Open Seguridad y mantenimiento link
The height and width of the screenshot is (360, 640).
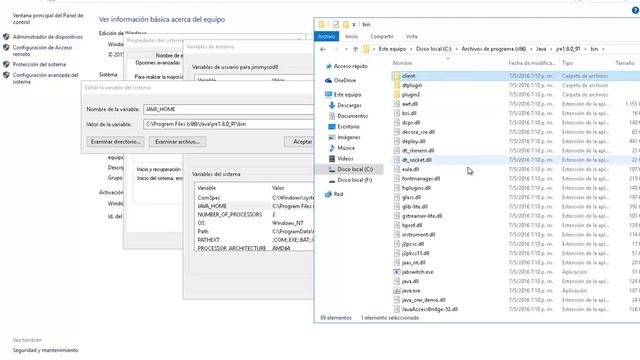tap(45, 350)
